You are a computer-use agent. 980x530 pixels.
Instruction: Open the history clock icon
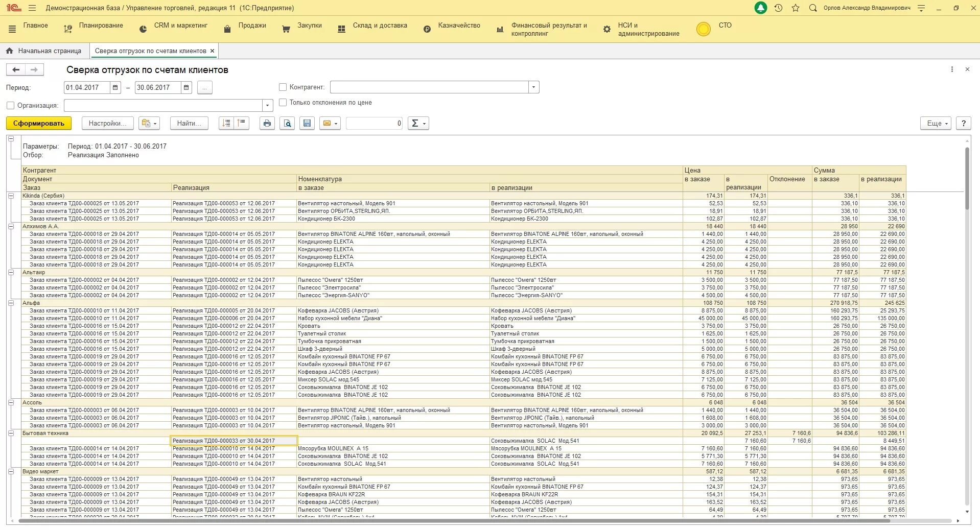click(x=778, y=8)
